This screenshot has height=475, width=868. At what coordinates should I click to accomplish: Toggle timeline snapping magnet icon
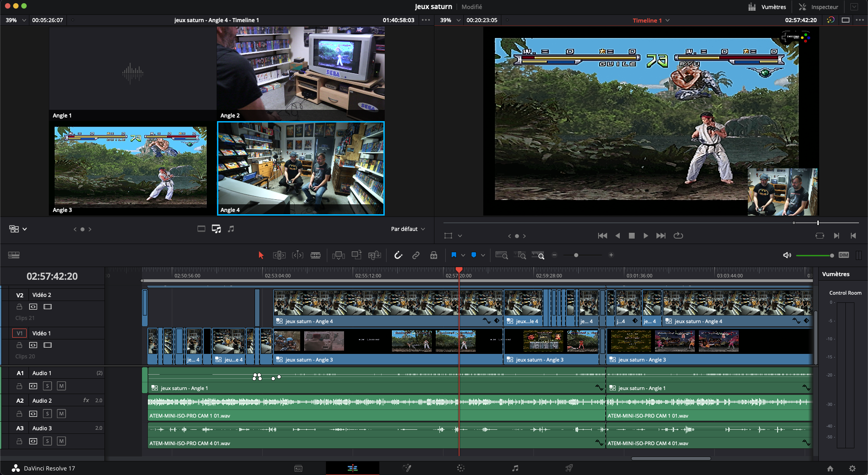point(398,255)
